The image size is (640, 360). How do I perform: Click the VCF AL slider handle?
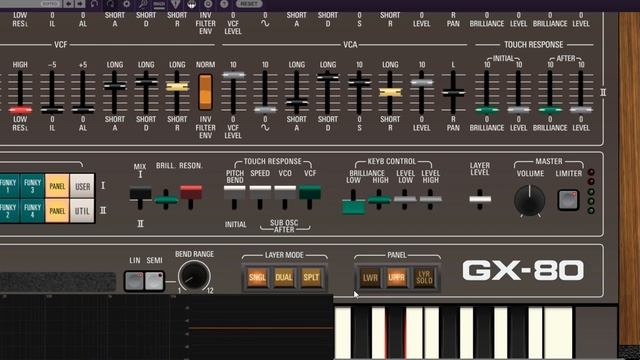click(x=83, y=109)
